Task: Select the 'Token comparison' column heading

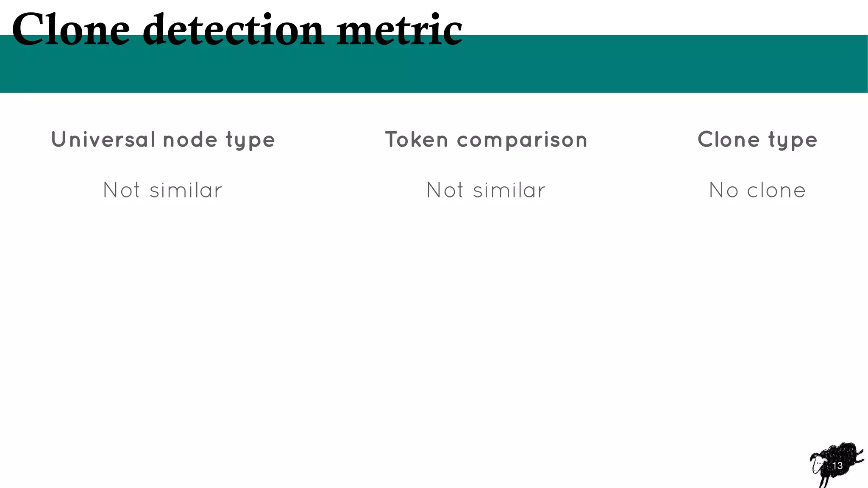Action: [x=486, y=140]
